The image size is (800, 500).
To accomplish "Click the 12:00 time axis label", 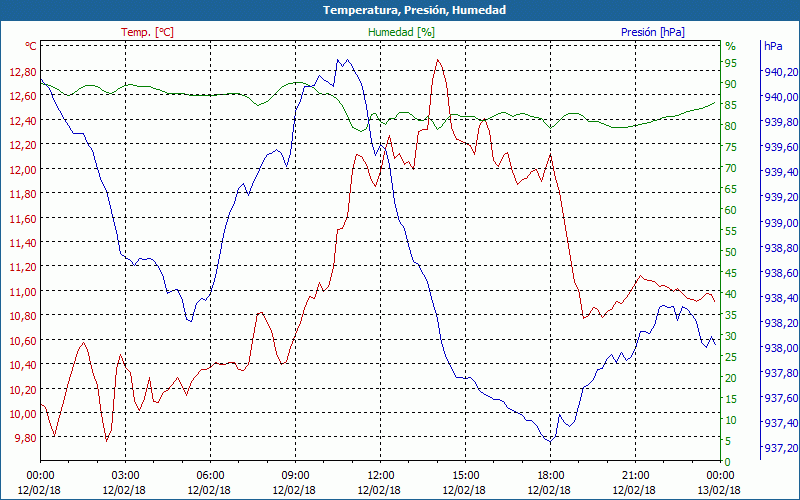I will [x=381, y=477].
